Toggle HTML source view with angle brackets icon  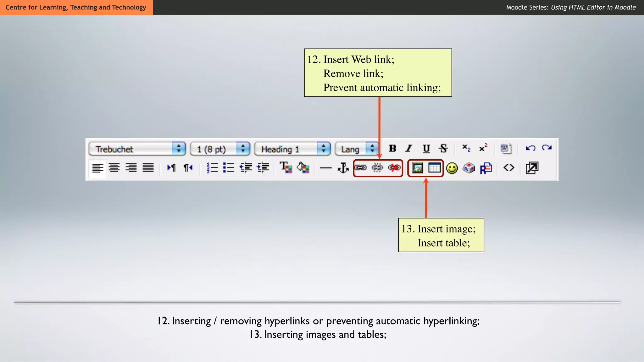[509, 168]
